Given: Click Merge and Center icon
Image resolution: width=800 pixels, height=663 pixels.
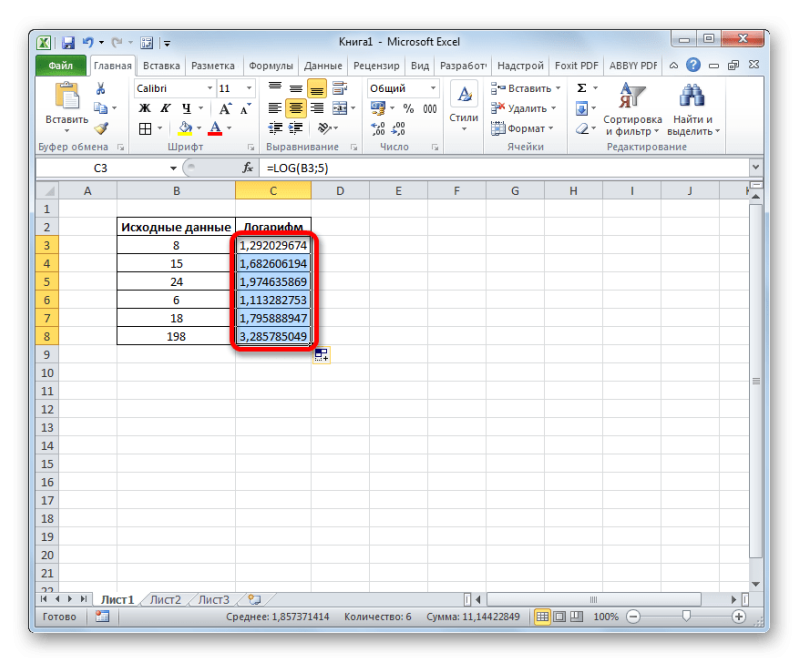Looking at the screenshot, I should tap(339, 108).
